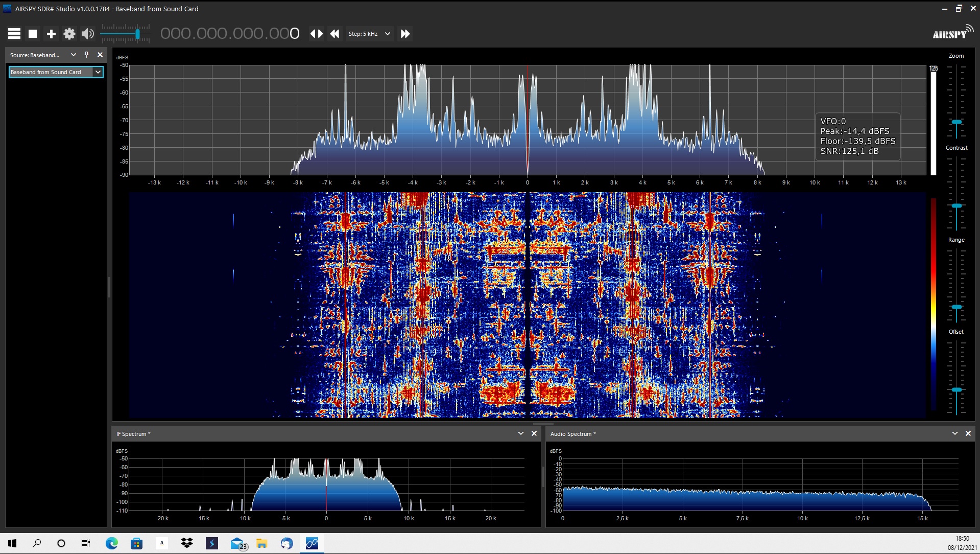Open File Explorer on taskbar
The height and width of the screenshot is (554, 980).
261,543
